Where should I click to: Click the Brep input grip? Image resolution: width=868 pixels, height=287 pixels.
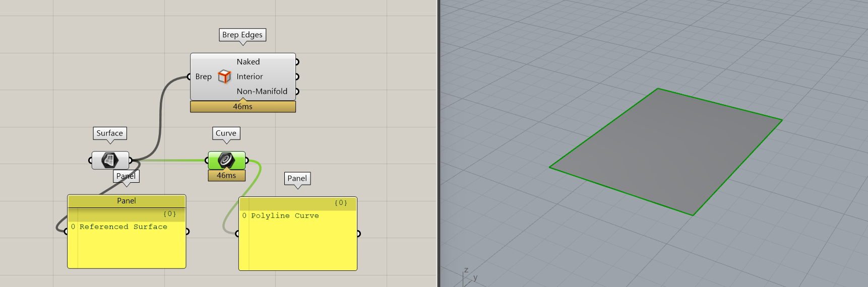pos(189,77)
